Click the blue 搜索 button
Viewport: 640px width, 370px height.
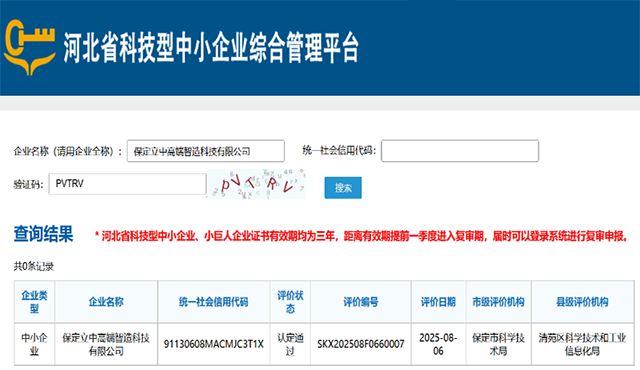click(x=343, y=188)
